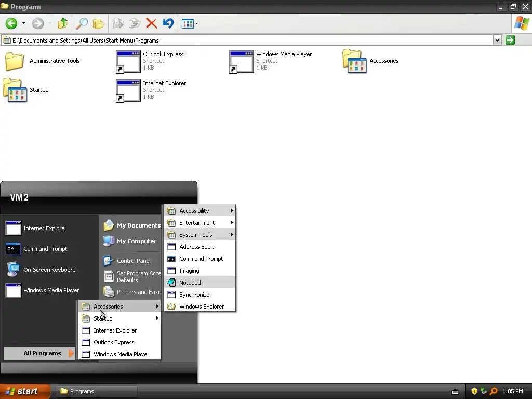This screenshot has height=399, width=532.
Task: Open Synchronize from Accessories menu
Action: (200, 295)
